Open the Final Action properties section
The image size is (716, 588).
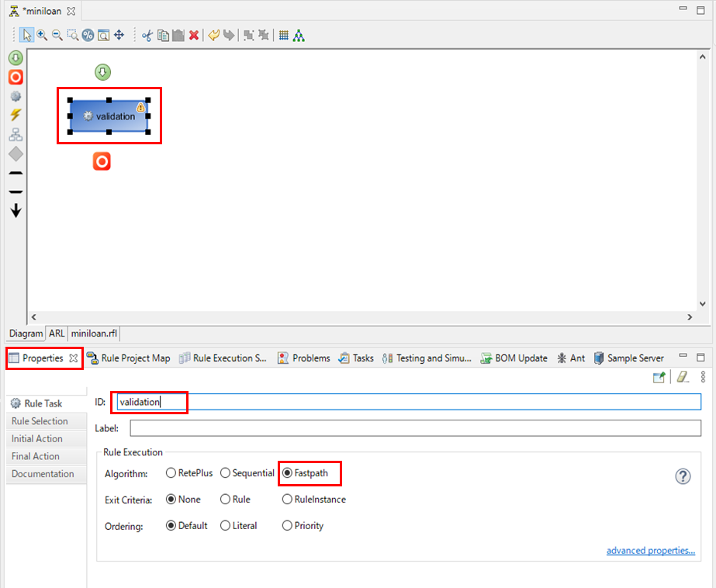point(46,456)
